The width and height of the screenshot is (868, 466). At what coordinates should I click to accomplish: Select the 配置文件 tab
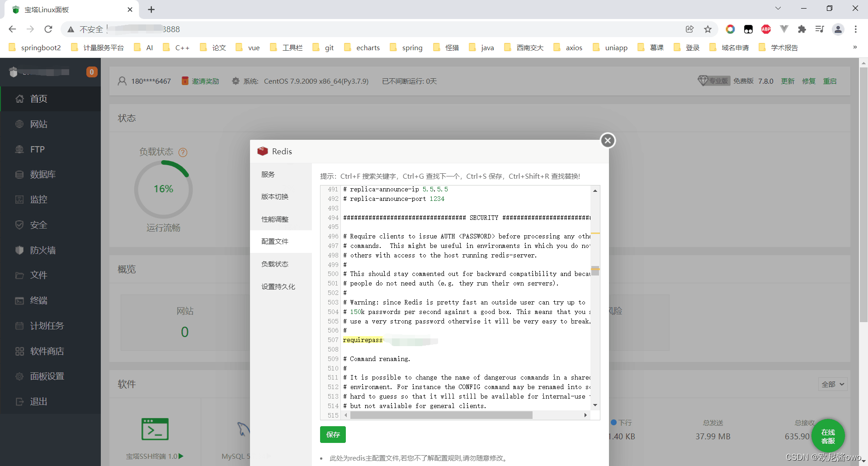(281, 241)
